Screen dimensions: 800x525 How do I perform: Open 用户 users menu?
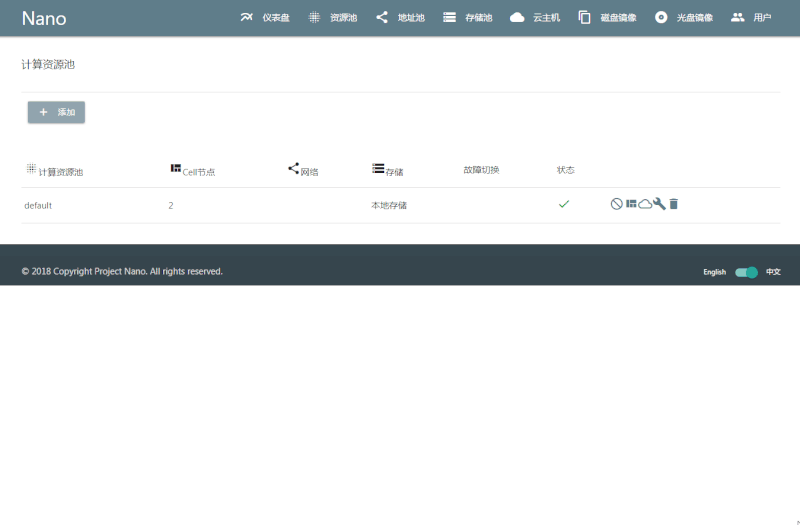pos(752,17)
